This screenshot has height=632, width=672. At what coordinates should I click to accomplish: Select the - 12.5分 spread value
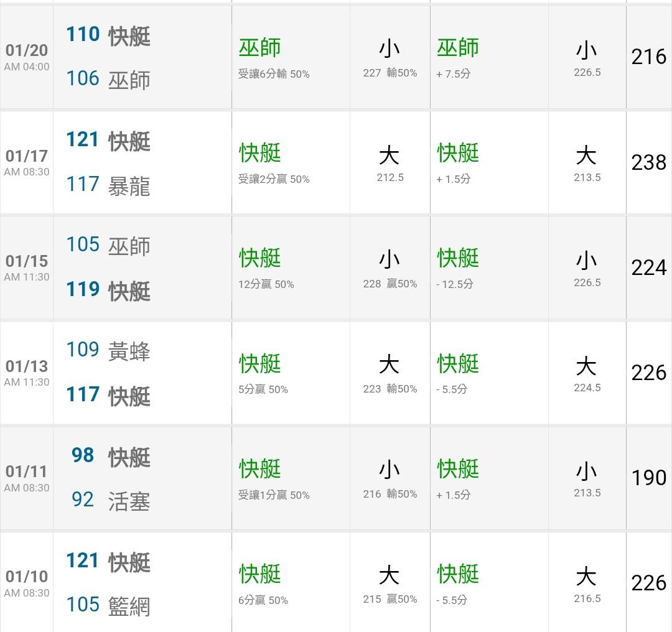point(455,284)
